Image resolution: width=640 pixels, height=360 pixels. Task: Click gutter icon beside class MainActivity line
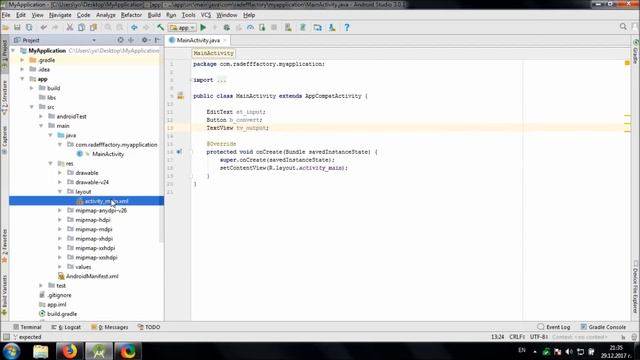pos(180,96)
